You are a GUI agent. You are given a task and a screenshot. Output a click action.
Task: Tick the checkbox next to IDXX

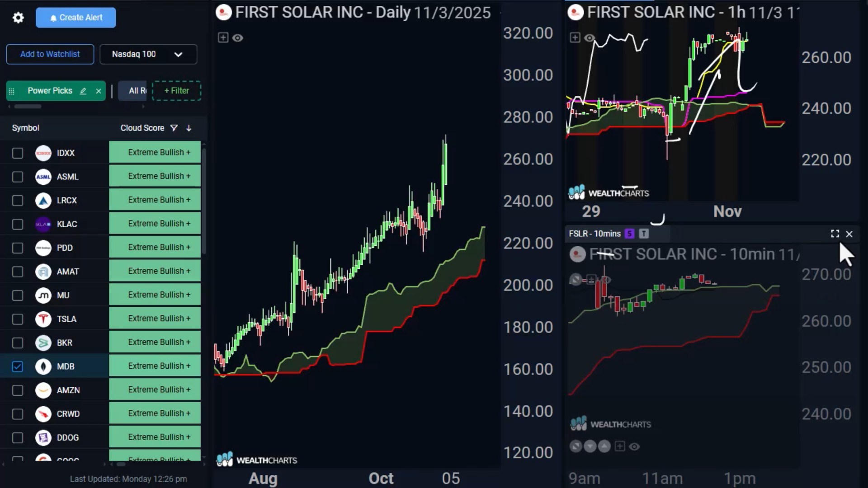coord(17,153)
